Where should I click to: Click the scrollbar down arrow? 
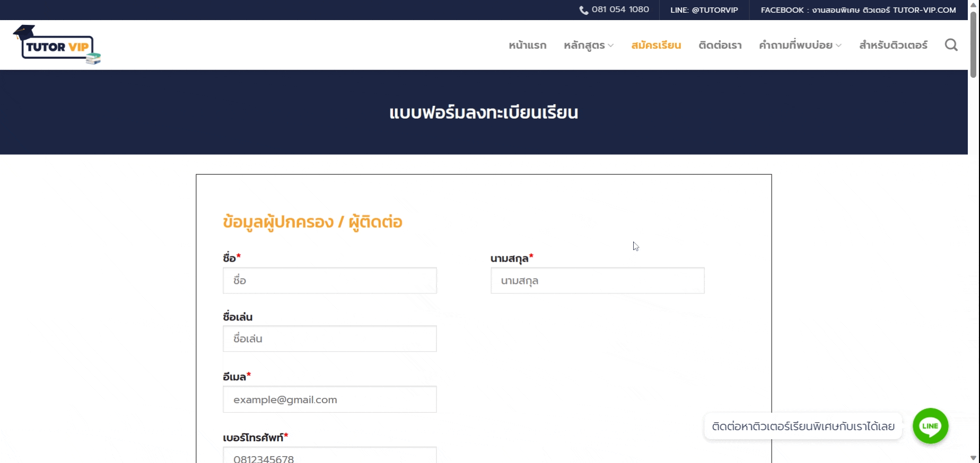tap(973, 458)
